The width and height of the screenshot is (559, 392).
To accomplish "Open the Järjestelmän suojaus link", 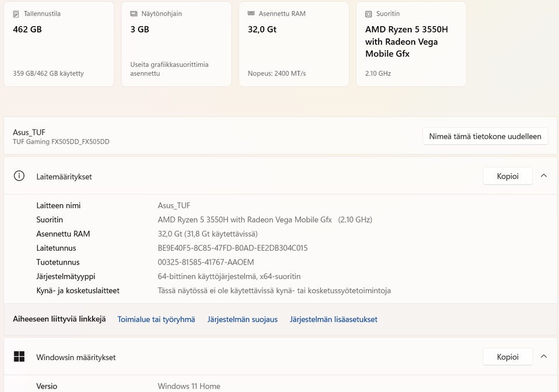I will 242,319.
